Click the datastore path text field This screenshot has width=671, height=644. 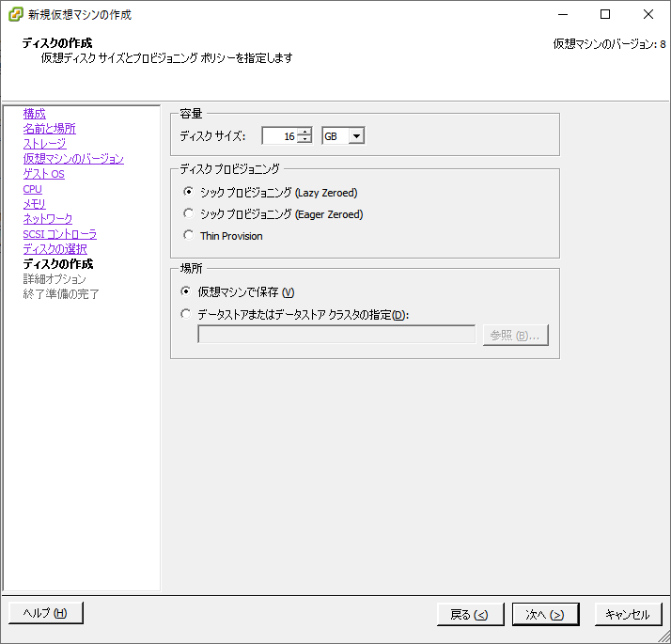(336, 335)
